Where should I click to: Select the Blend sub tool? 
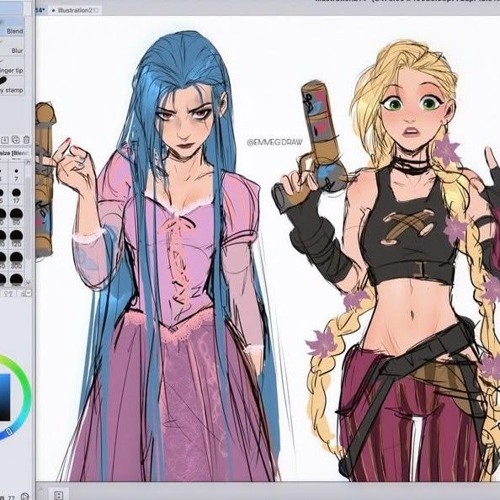12,27
